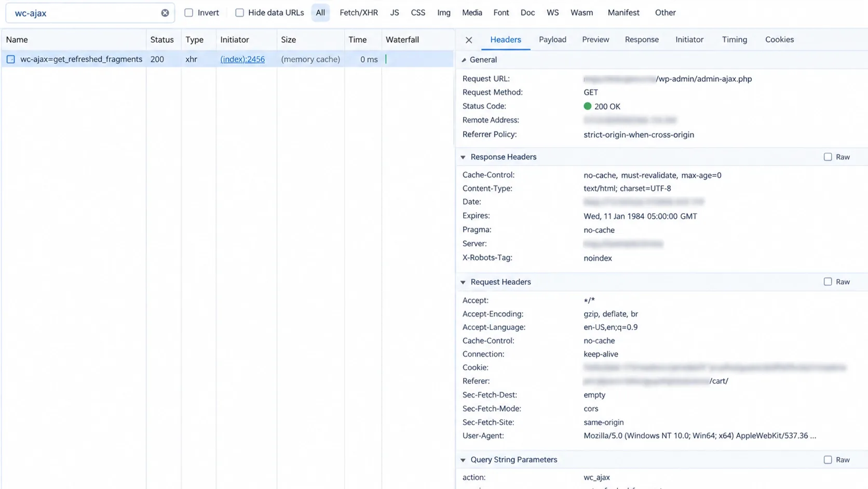This screenshot has width=868, height=489.
Task: Toggle Raw view for Response Headers
Action: pos(828,157)
